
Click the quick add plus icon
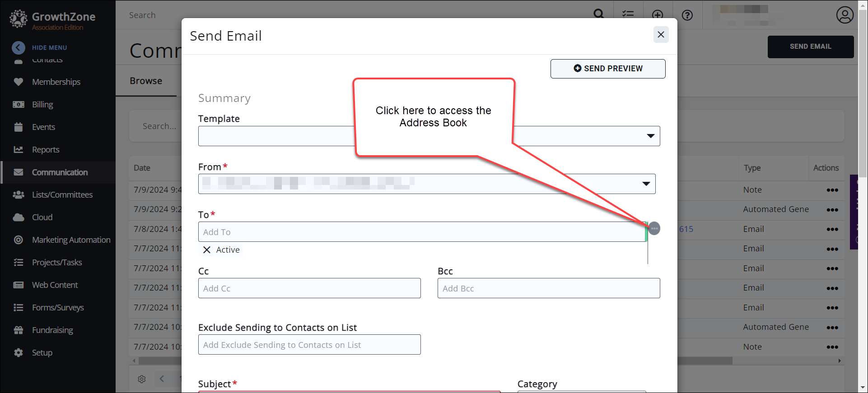tap(658, 15)
